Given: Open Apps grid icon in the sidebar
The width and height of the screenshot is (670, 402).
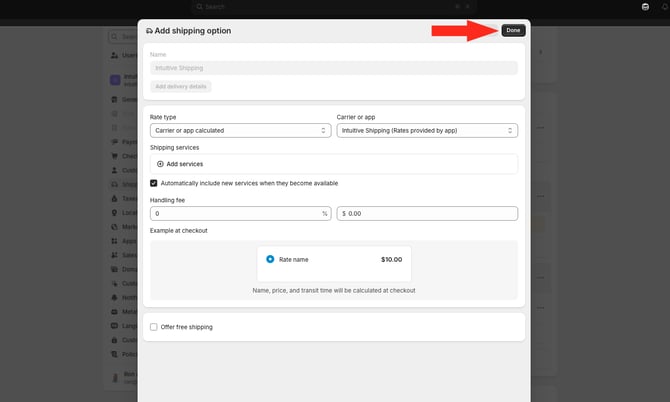Looking at the screenshot, I should [x=114, y=241].
